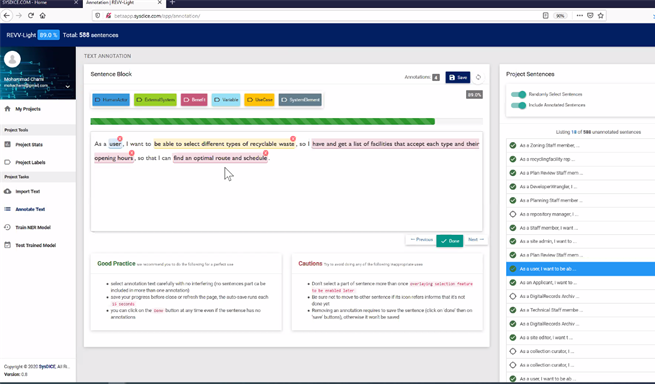Open Project Stats page
The width and height of the screenshot is (655, 384).
tap(29, 145)
